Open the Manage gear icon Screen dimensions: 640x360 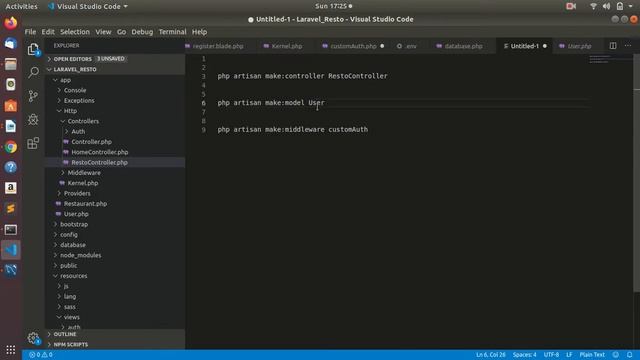[x=33, y=338]
